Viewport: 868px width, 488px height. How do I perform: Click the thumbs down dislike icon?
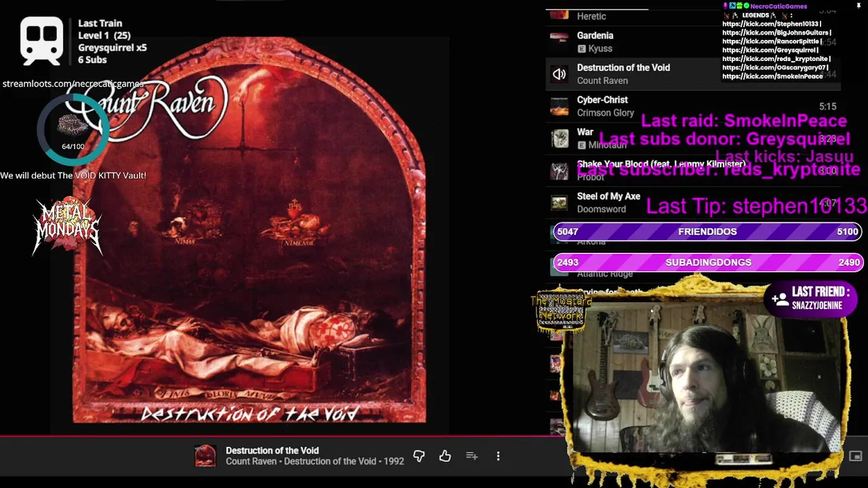[418, 456]
